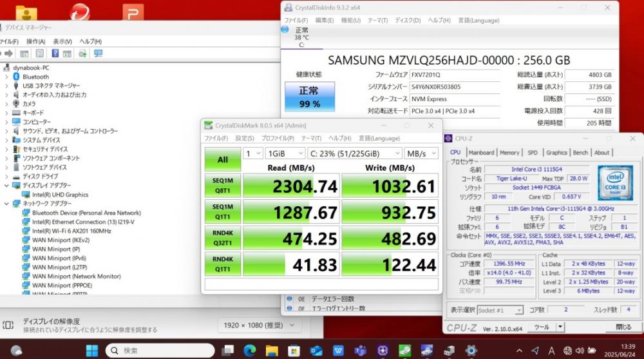Show hidden system tray icons
The image size is (644, 359).
519,351
